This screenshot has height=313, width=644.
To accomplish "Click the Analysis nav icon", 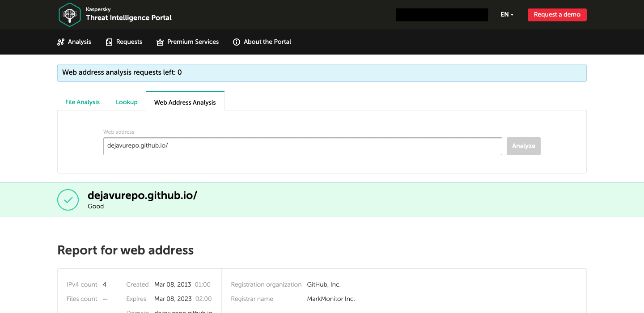I will pyautogui.click(x=61, y=42).
